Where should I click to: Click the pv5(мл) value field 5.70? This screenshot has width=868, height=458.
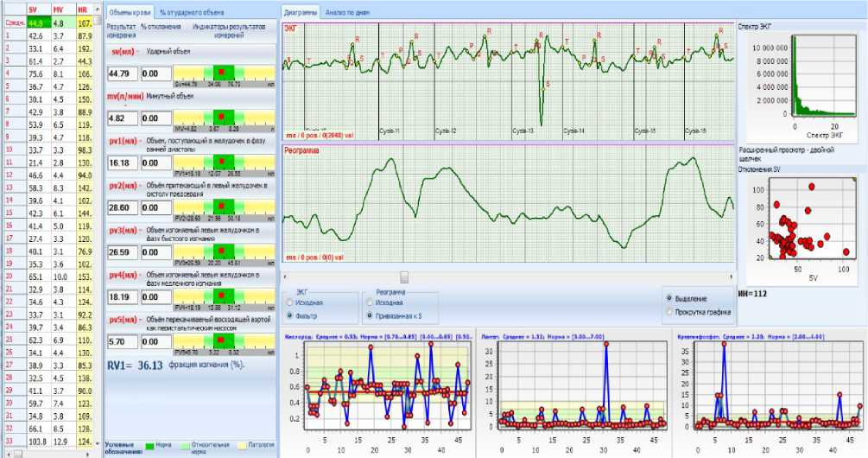click(123, 341)
